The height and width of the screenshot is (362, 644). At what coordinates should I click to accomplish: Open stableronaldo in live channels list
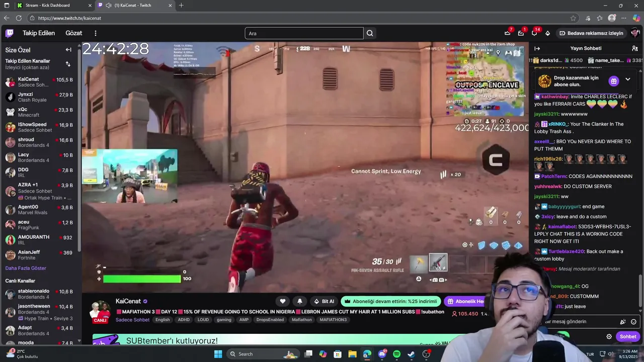40,294
